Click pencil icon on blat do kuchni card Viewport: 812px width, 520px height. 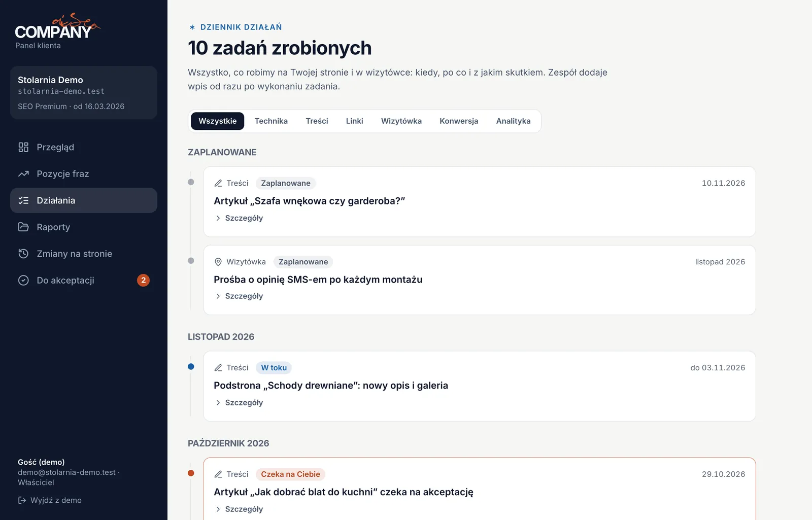[x=218, y=474]
